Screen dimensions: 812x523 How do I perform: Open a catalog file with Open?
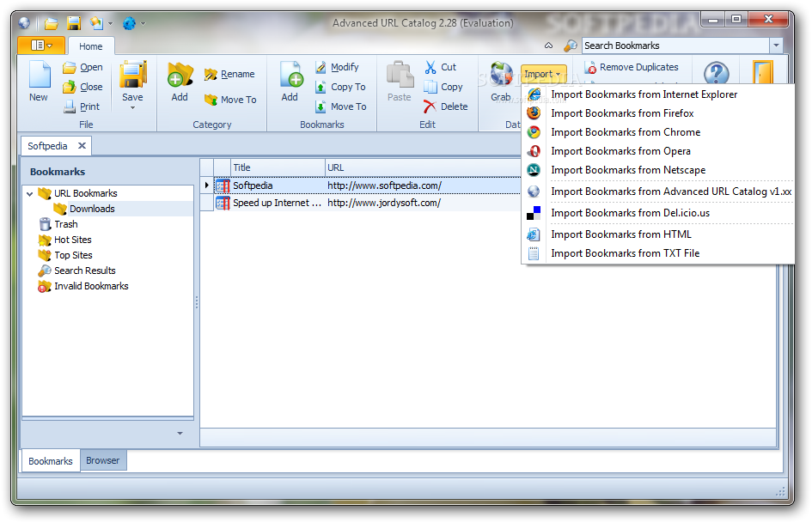pos(82,67)
